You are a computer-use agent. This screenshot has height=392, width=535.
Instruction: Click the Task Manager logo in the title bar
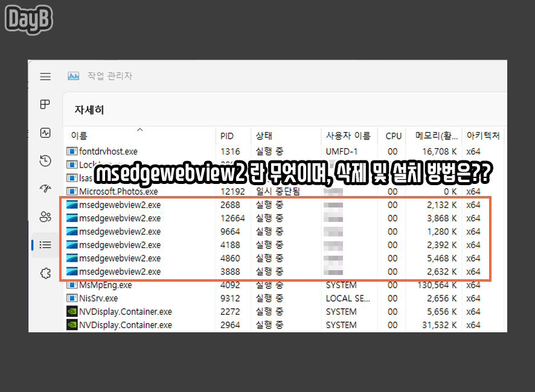73,76
